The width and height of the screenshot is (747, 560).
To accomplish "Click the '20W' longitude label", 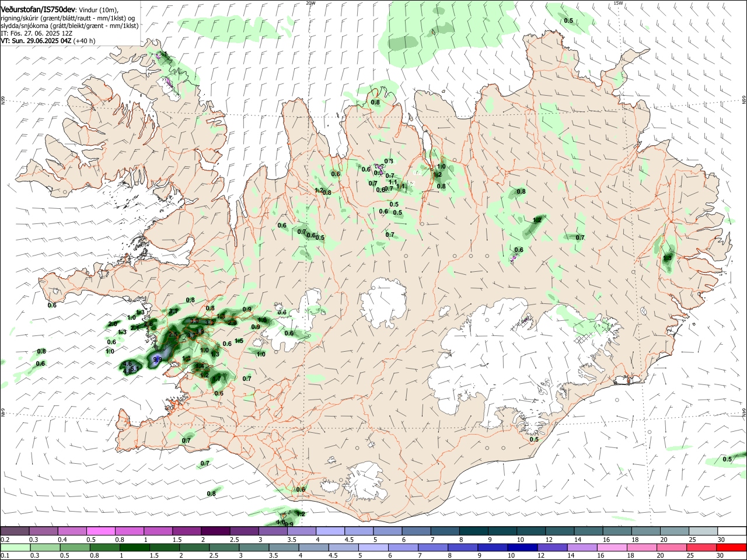I will click(x=310, y=3).
